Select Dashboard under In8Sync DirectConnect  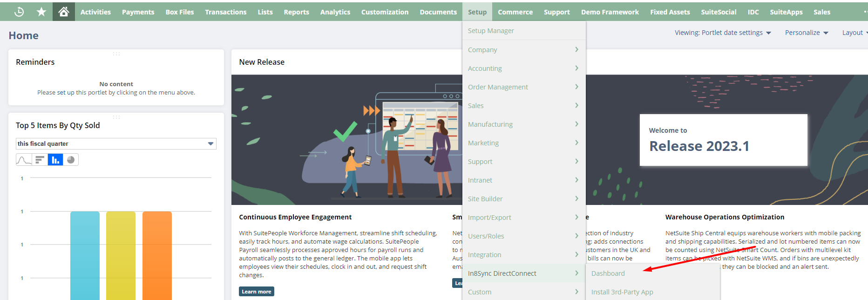click(x=608, y=273)
